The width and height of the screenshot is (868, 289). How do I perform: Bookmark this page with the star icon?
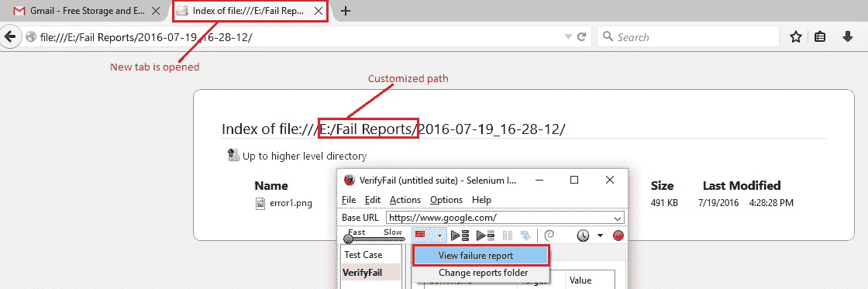click(x=795, y=37)
